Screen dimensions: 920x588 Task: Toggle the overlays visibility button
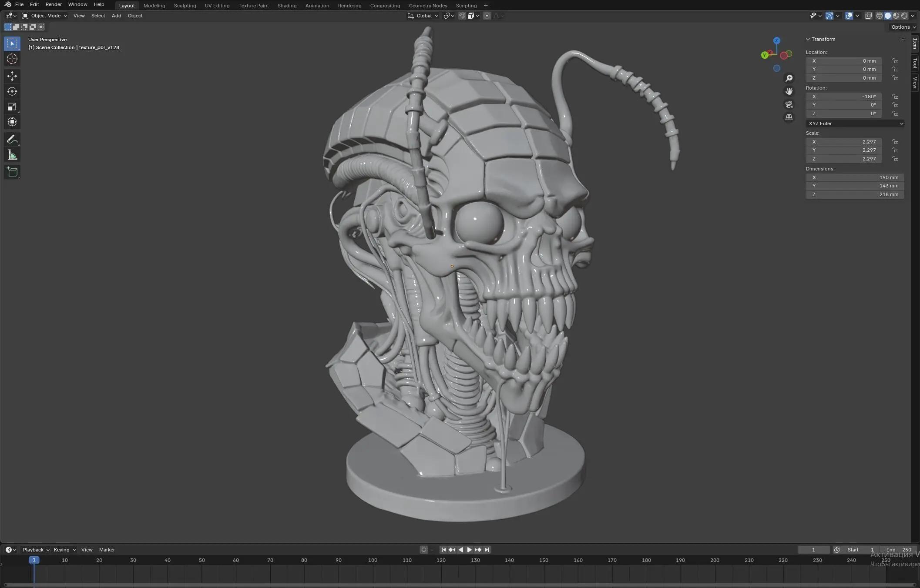[x=849, y=16]
